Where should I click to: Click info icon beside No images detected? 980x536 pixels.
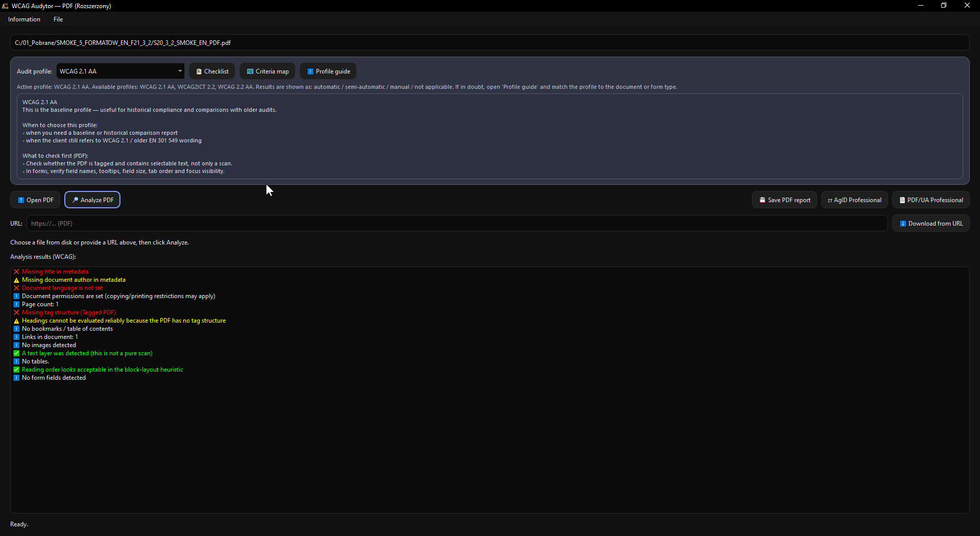tap(16, 345)
